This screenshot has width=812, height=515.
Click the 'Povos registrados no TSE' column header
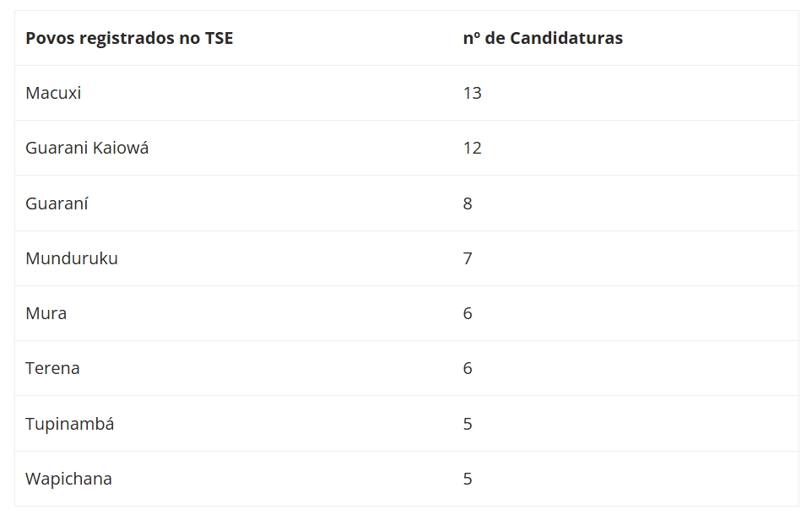click(129, 38)
